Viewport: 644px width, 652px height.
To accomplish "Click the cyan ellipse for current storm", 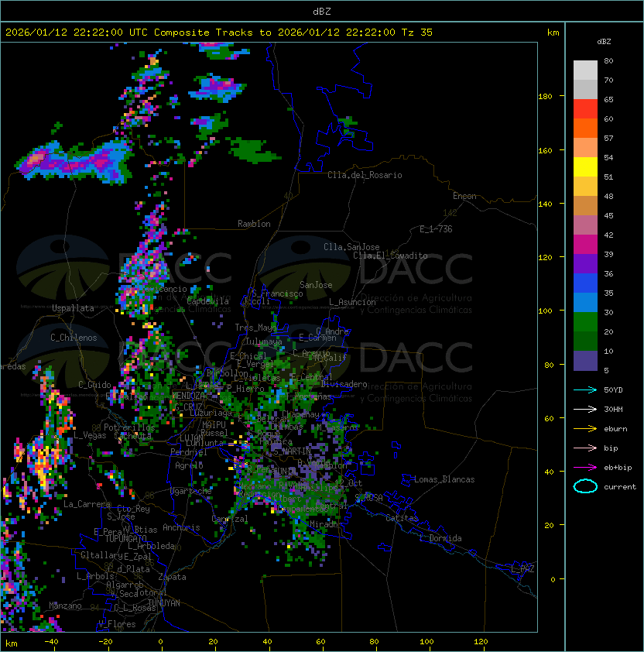I will (585, 486).
